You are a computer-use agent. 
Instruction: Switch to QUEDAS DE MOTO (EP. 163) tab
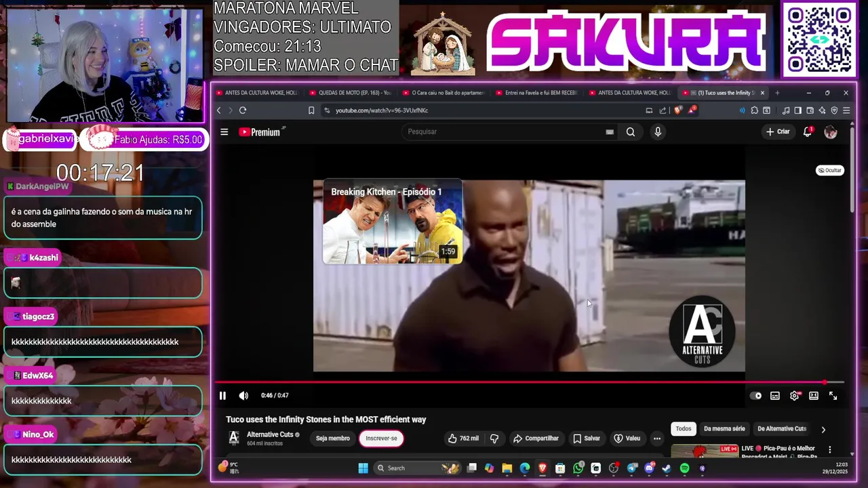click(x=350, y=93)
